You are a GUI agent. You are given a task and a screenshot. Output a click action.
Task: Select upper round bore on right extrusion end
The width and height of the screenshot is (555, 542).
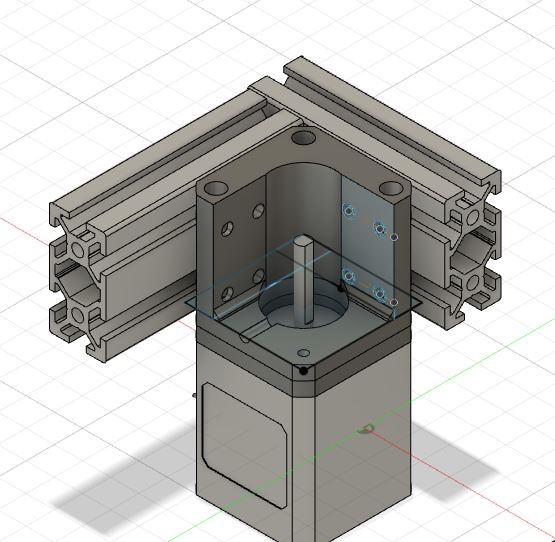coord(473,218)
